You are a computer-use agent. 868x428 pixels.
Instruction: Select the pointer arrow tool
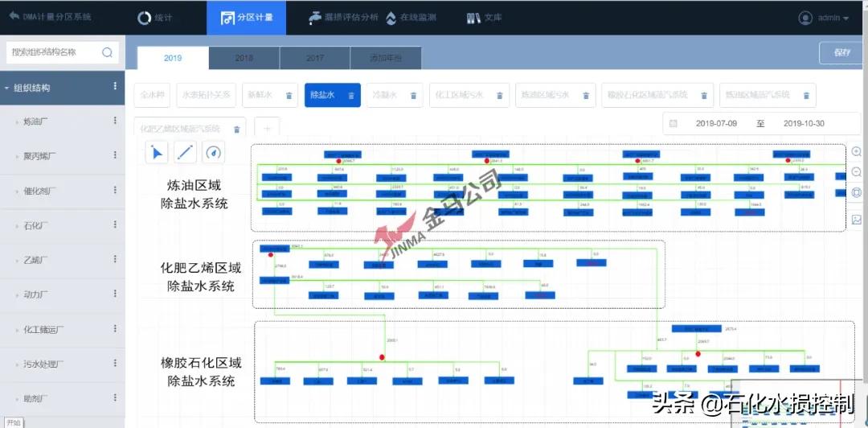click(157, 153)
